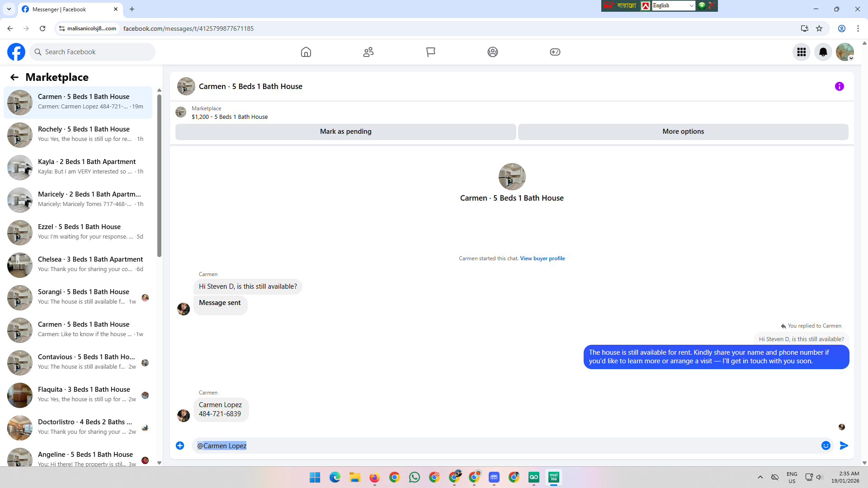The height and width of the screenshot is (488, 868).
Task: Open the taskbar clock and date
Action: [845, 477]
